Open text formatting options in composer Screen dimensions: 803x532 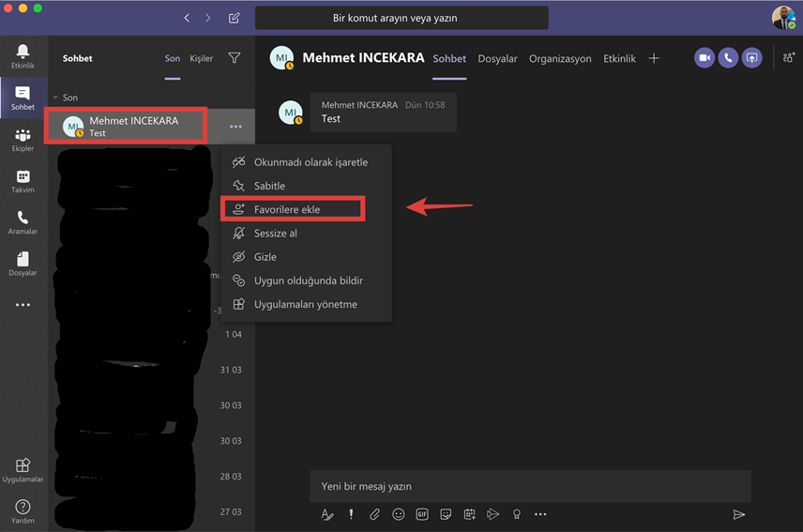(327, 514)
